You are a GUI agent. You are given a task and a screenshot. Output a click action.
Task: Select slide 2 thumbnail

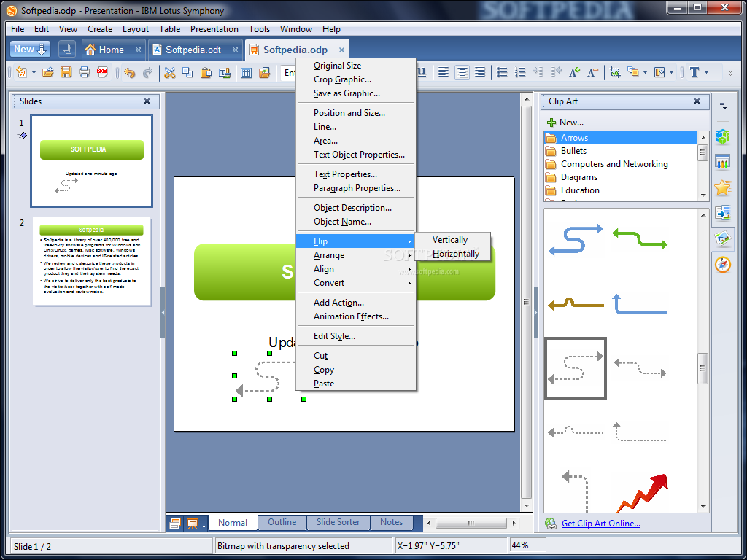tap(91, 261)
